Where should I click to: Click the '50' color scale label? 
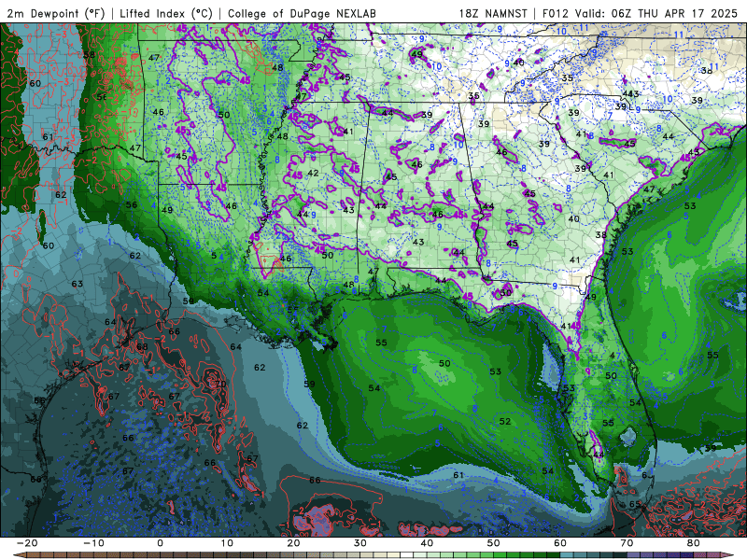tap(494, 543)
